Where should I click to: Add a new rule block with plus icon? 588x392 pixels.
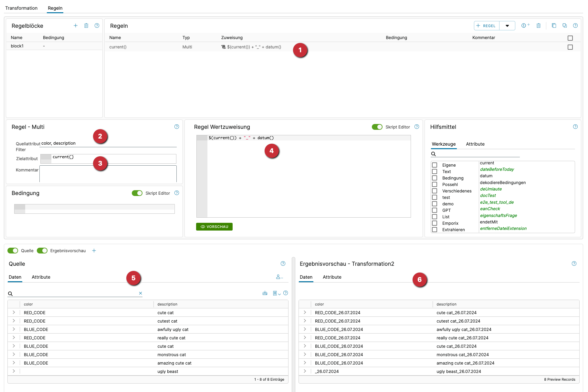(x=76, y=26)
